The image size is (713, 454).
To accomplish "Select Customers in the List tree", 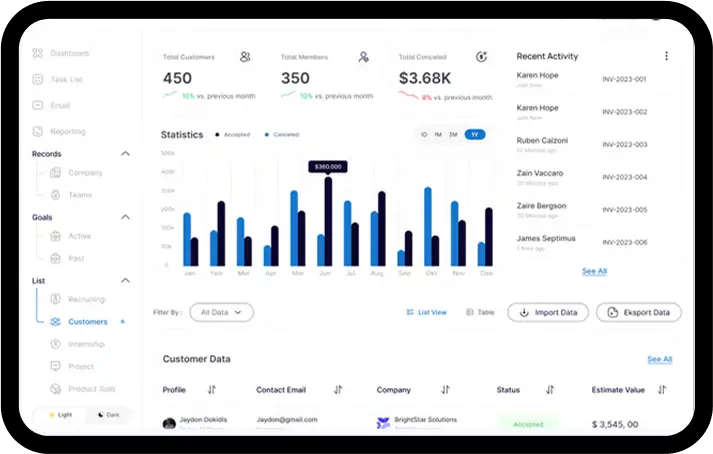I will click(x=87, y=322).
